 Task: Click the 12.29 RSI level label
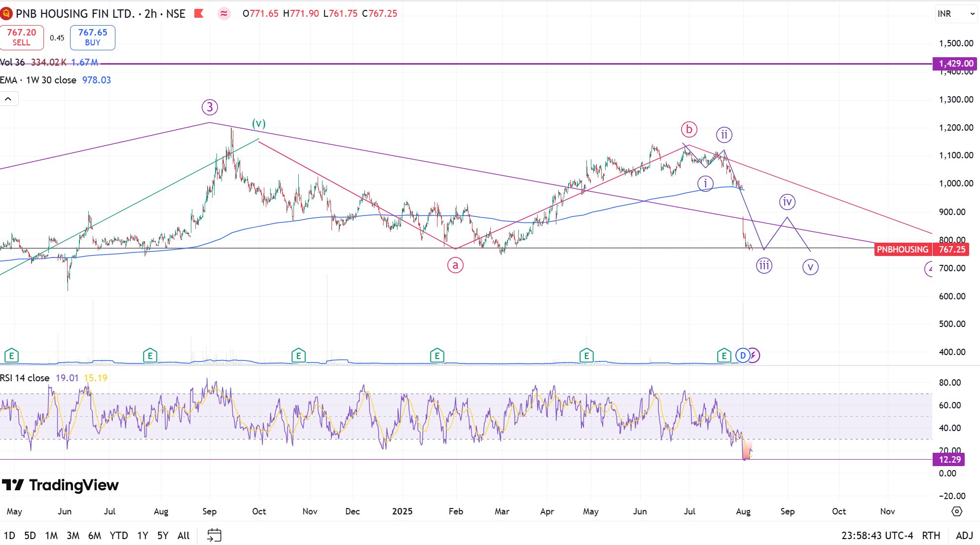[949, 460]
